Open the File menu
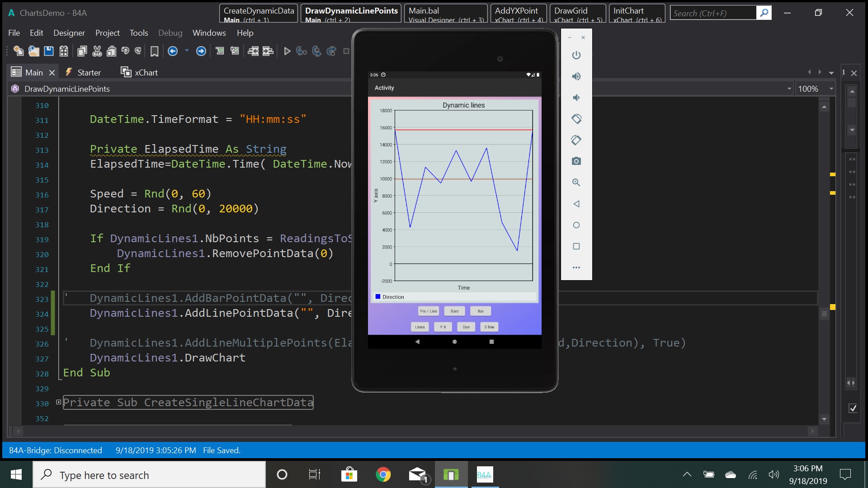This screenshot has width=868, height=488. click(x=14, y=33)
